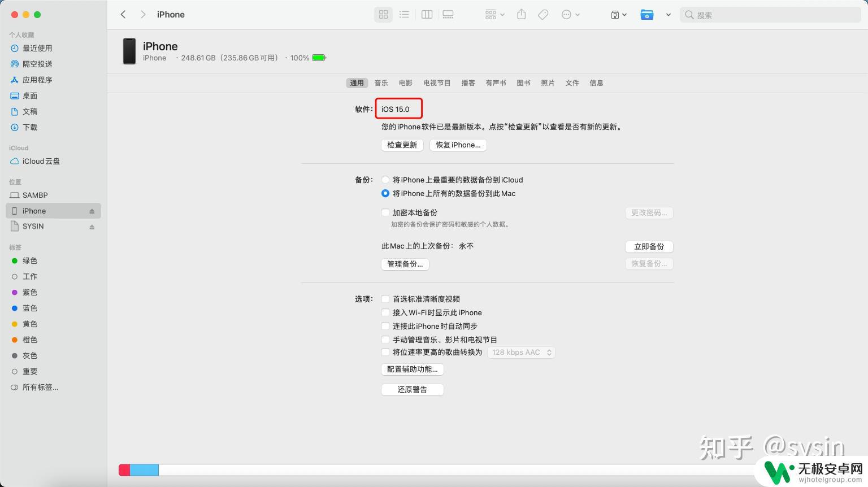Check 首选标准清晰度视频 option
Screen dimensions: 868x487
[x=385, y=299]
